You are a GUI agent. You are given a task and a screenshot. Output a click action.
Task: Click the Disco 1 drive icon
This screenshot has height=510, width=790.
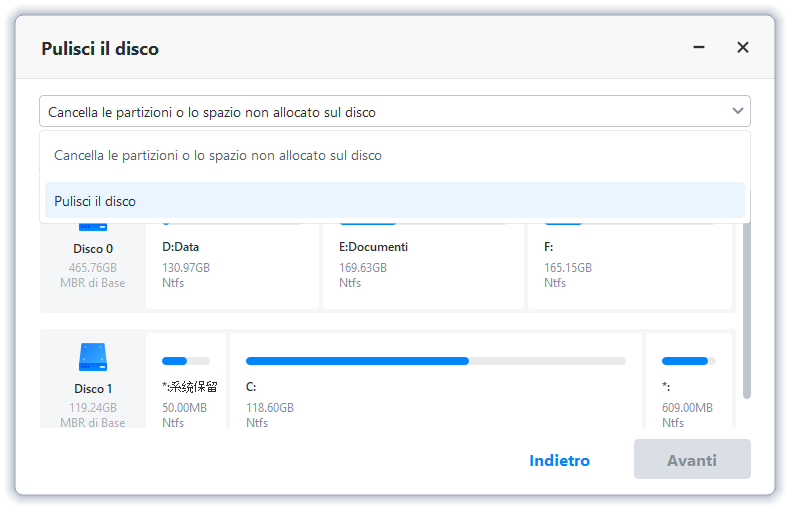pos(93,357)
